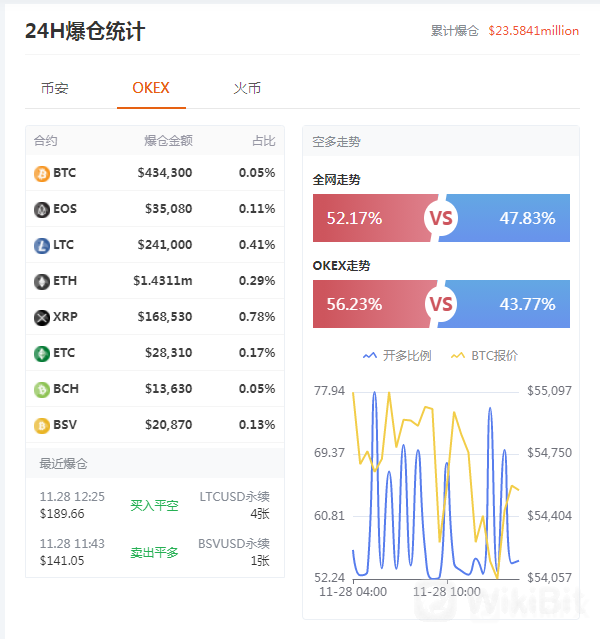Toggle the BTC报价 series legend
600x639 pixels.
click(484, 356)
